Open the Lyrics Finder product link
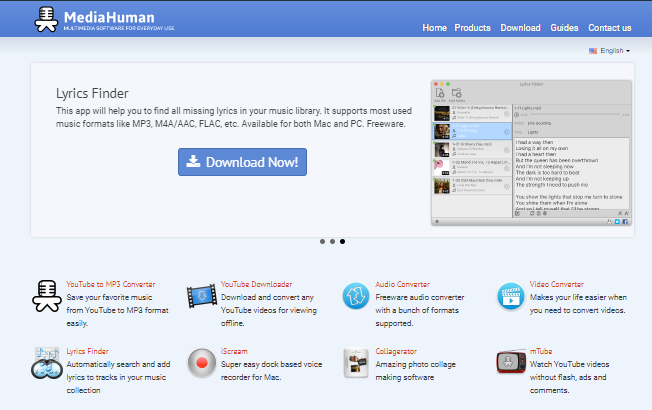Screen dimensions: 652x410 click(87, 351)
